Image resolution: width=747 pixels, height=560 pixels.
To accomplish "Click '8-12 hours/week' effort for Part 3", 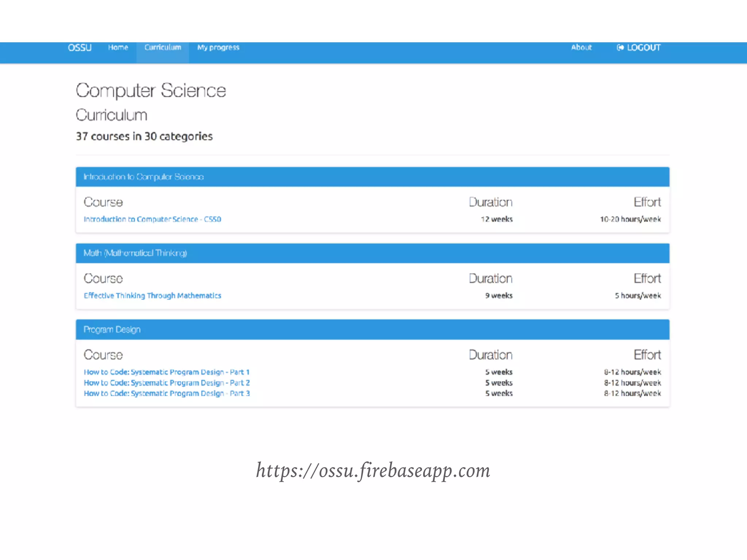I will click(x=632, y=393).
